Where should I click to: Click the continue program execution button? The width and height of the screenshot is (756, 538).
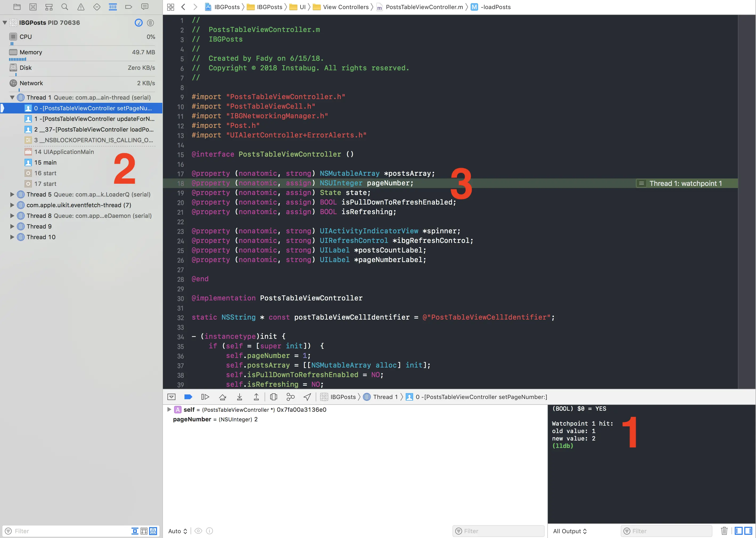pyautogui.click(x=205, y=397)
